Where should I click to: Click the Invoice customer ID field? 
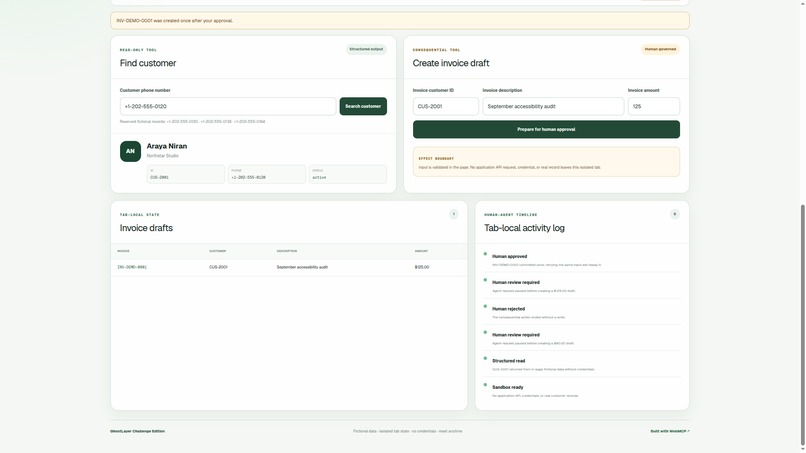click(x=446, y=106)
